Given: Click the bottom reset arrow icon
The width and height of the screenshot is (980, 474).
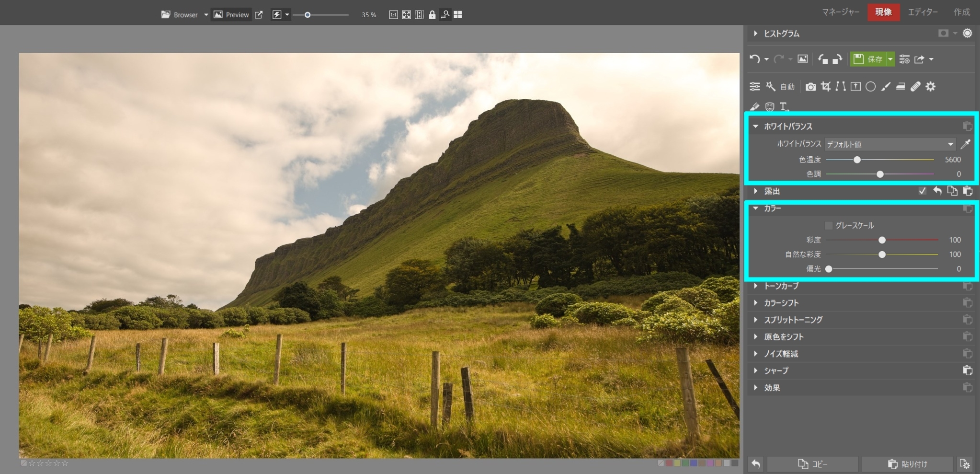Looking at the screenshot, I should tap(756, 464).
